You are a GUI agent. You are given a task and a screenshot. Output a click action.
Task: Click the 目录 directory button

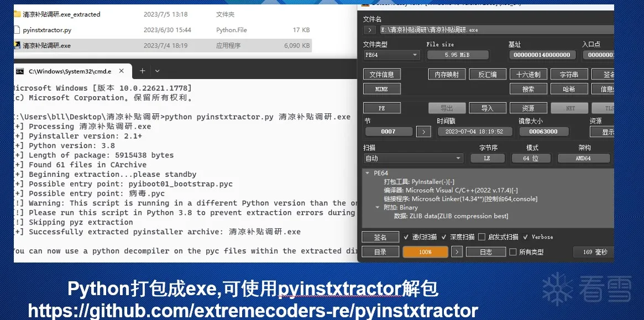click(x=380, y=252)
